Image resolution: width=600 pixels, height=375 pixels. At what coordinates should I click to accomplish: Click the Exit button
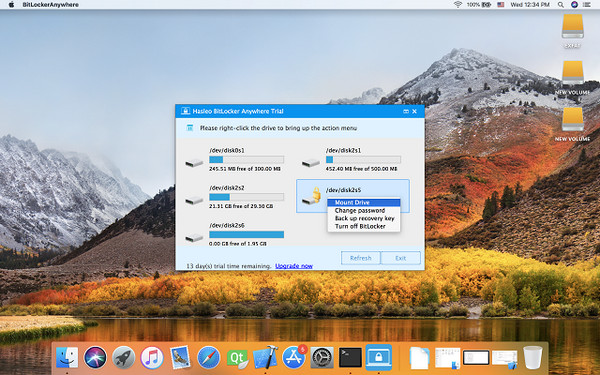coord(401,258)
